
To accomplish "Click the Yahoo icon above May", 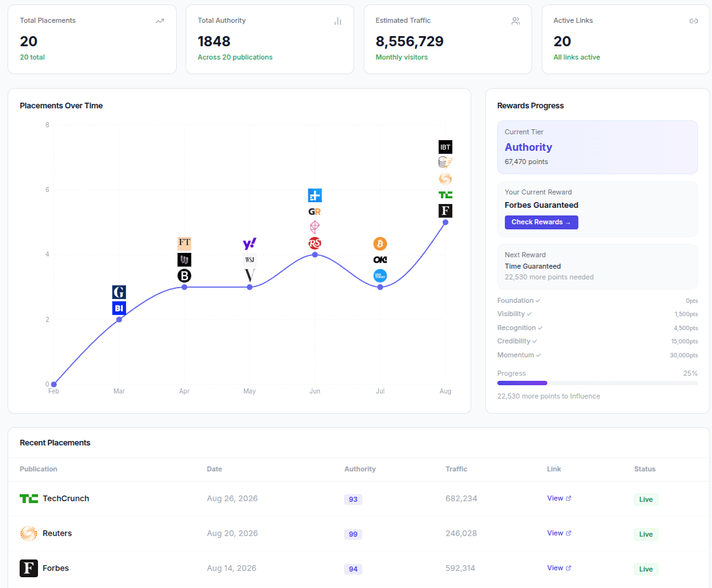I will [x=250, y=243].
